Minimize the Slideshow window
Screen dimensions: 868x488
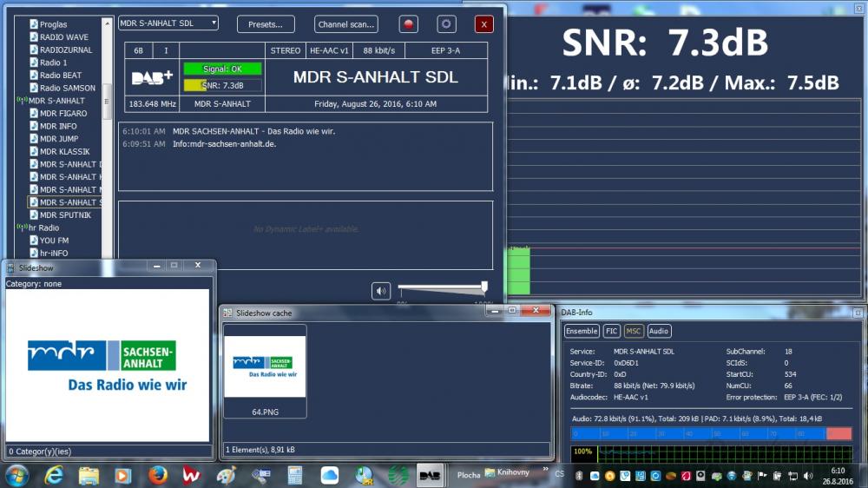(x=156, y=266)
